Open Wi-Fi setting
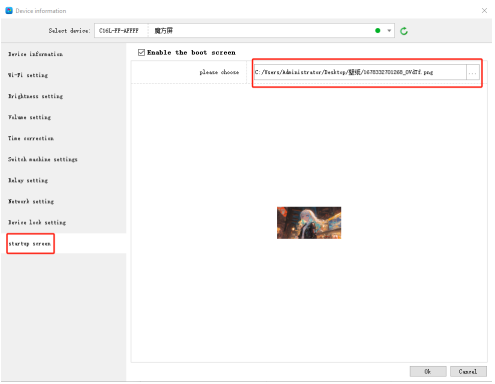 28,75
